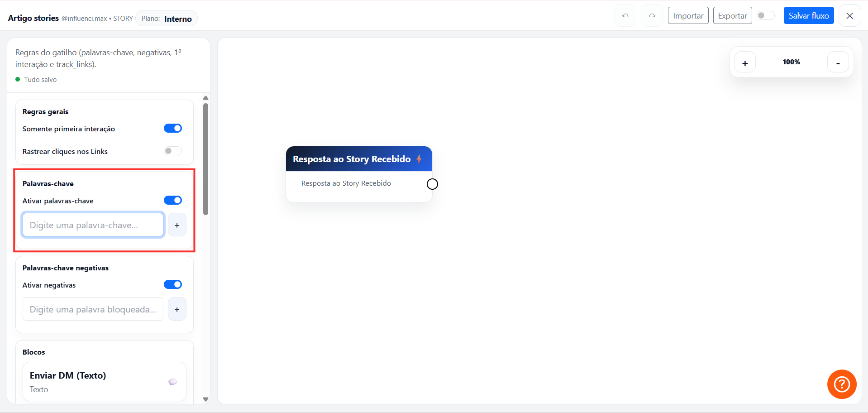This screenshot has height=413, width=868.
Task: Click the undo arrow icon
Action: (625, 16)
